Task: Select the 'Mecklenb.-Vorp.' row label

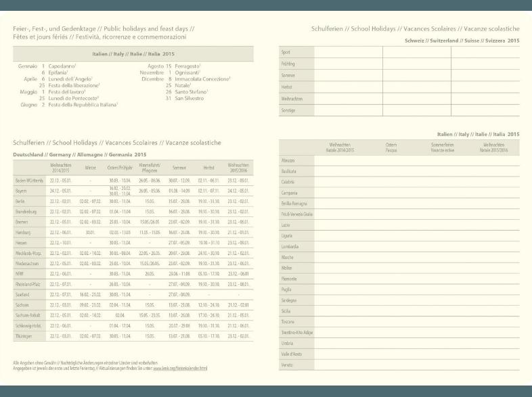Action: click(28, 253)
